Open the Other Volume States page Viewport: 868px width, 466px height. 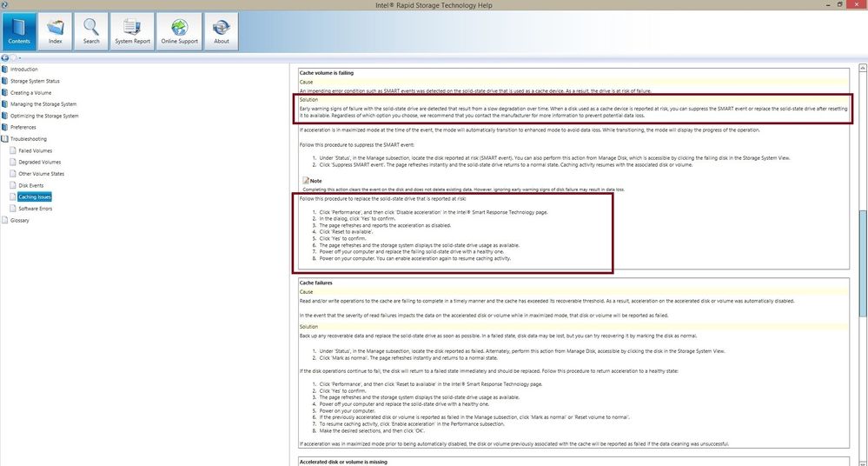[41, 174]
